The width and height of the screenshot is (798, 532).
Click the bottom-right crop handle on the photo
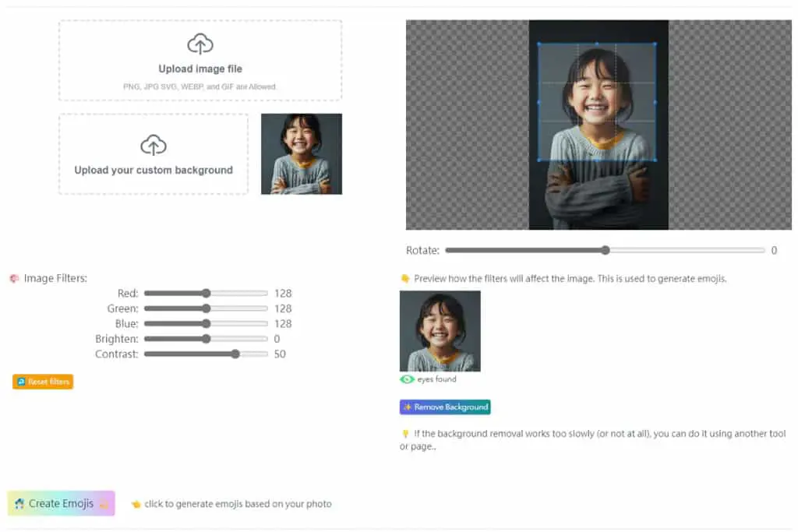coord(655,160)
